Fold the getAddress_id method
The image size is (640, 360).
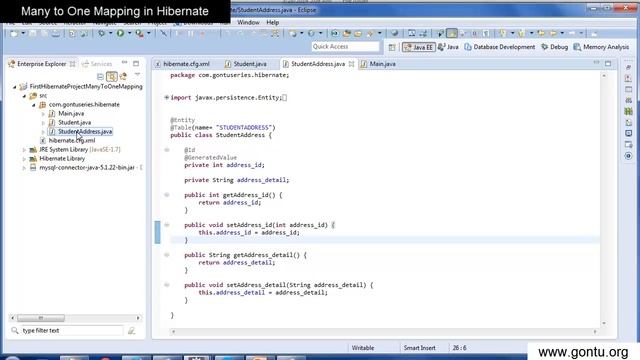[167, 195]
